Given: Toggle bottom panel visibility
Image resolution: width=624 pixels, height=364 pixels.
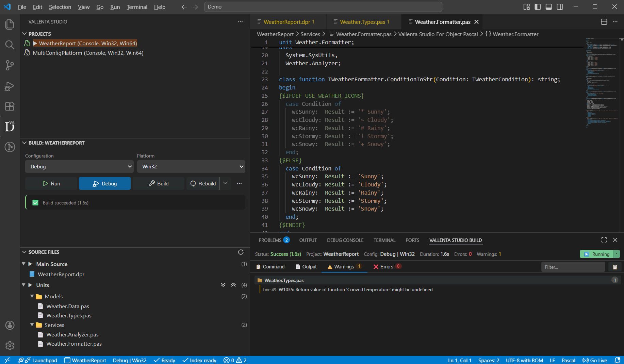Looking at the screenshot, I should pos(549,7).
